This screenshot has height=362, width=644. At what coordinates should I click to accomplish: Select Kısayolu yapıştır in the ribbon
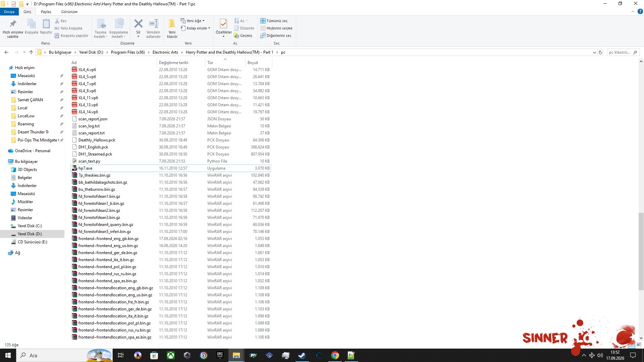[71, 36]
